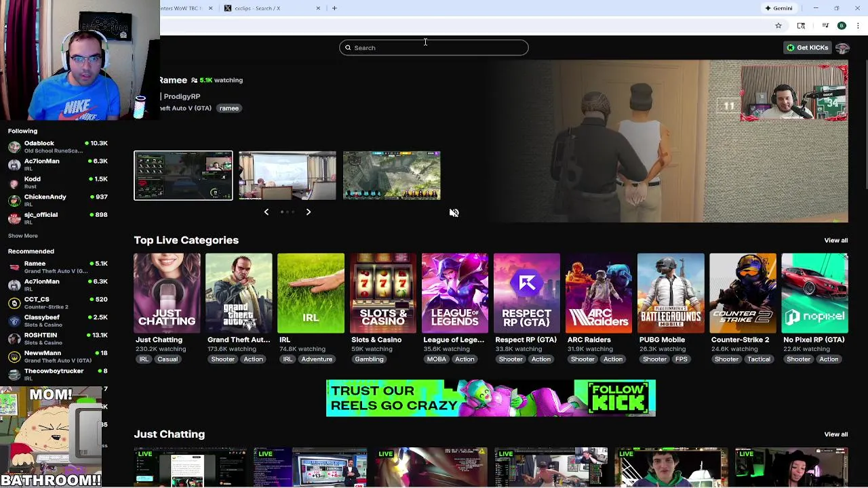The height and width of the screenshot is (488, 868).
Task: Click the Adventure tag under IRL
Action: pos(317,359)
